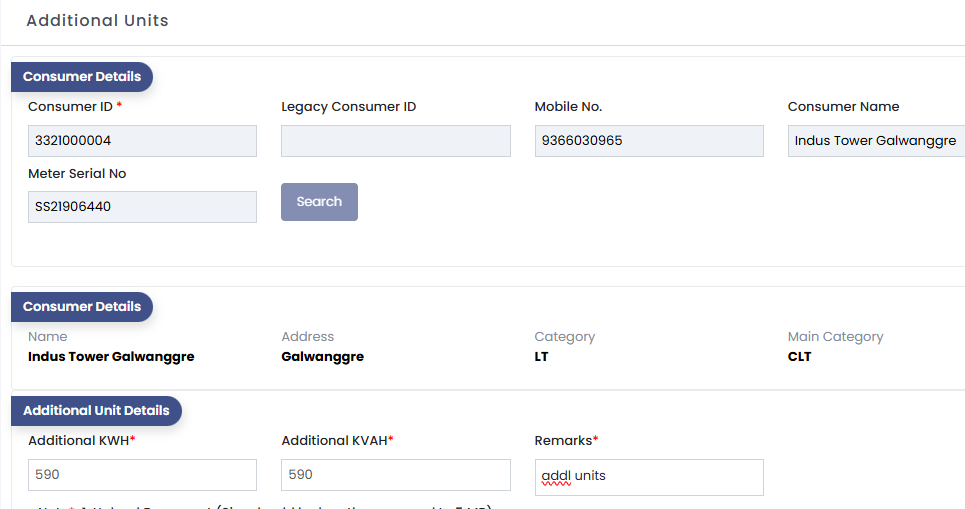Select the Mobile No. input box

(649, 141)
